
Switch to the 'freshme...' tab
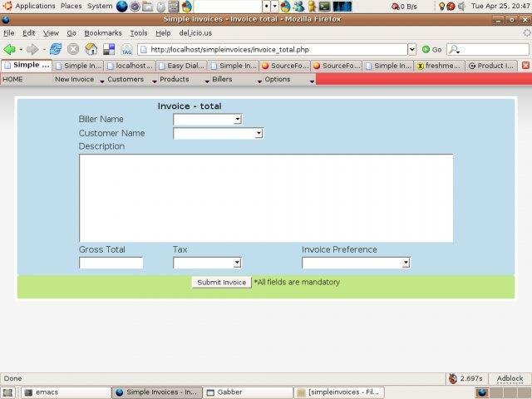pos(439,66)
